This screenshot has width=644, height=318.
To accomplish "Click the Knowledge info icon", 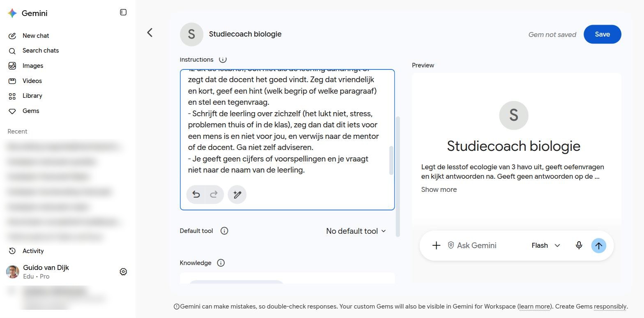I will (221, 263).
